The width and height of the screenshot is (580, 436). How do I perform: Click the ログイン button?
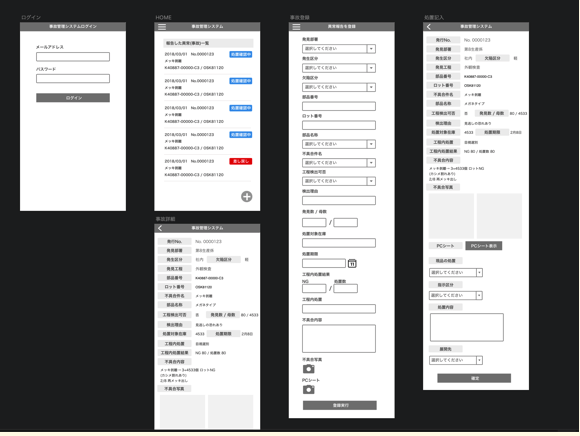73,98
